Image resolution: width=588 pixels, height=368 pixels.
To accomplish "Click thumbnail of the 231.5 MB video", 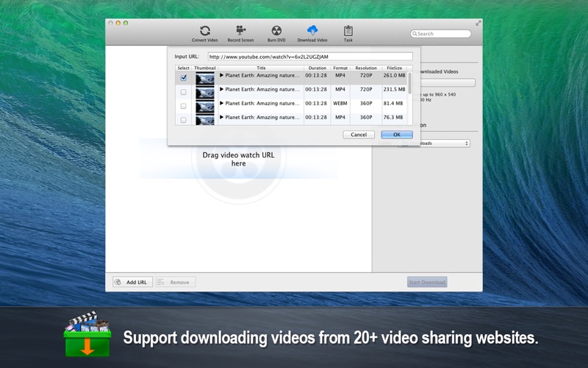I will coord(205,93).
